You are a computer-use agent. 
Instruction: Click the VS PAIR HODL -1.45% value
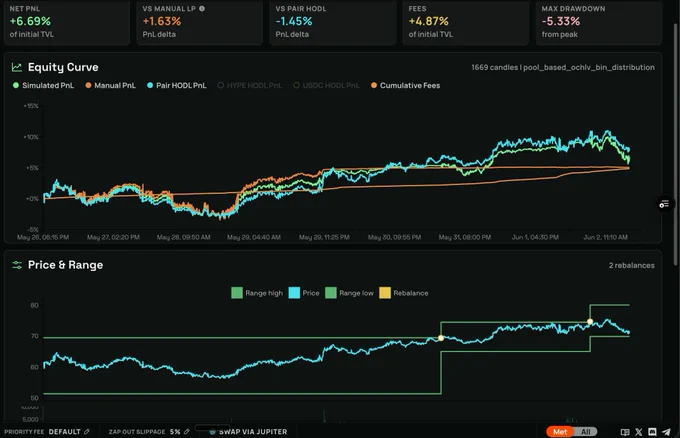(x=294, y=21)
